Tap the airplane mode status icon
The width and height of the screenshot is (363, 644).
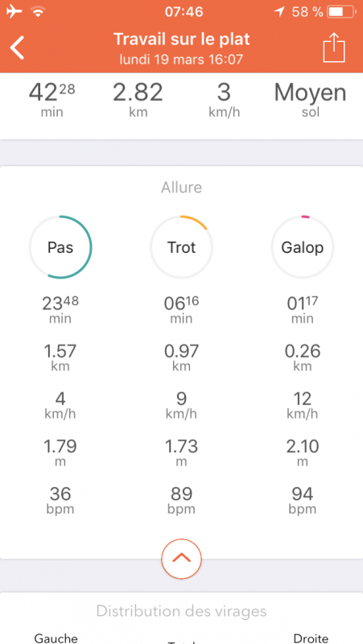click(x=14, y=12)
